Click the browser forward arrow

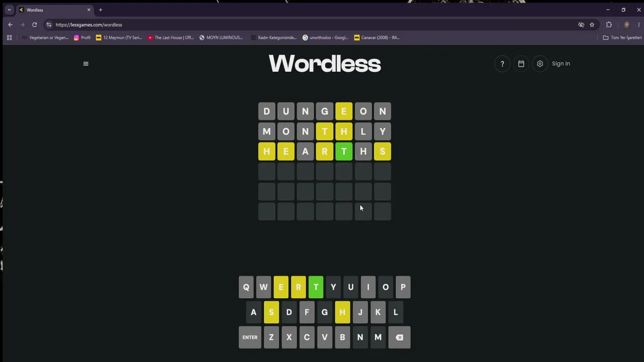[22, 25]
